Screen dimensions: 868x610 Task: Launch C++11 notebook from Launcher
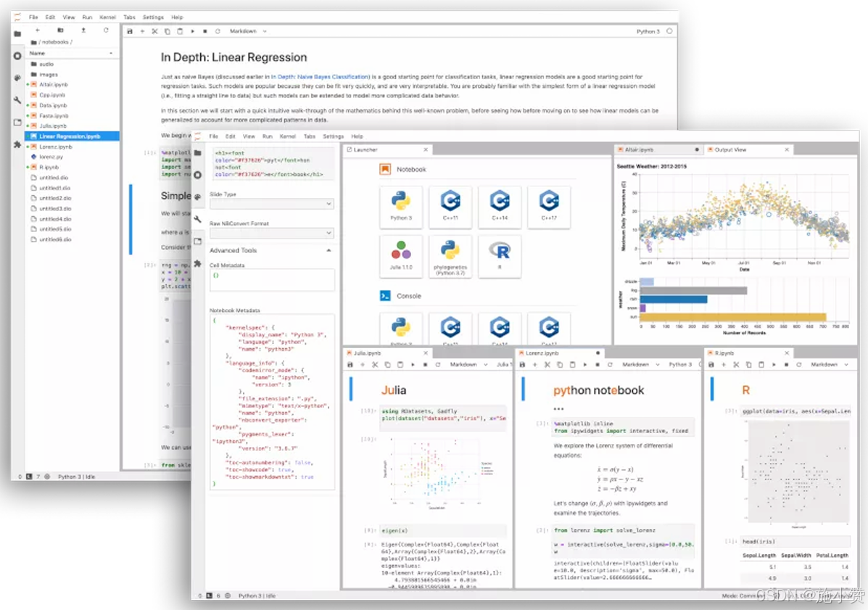[450, 207]
